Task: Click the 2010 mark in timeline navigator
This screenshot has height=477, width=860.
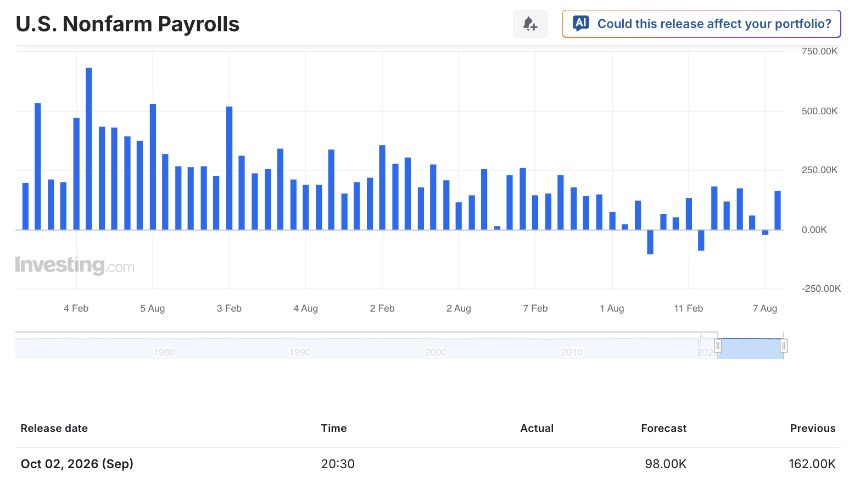Action: [x=572, y=353]
